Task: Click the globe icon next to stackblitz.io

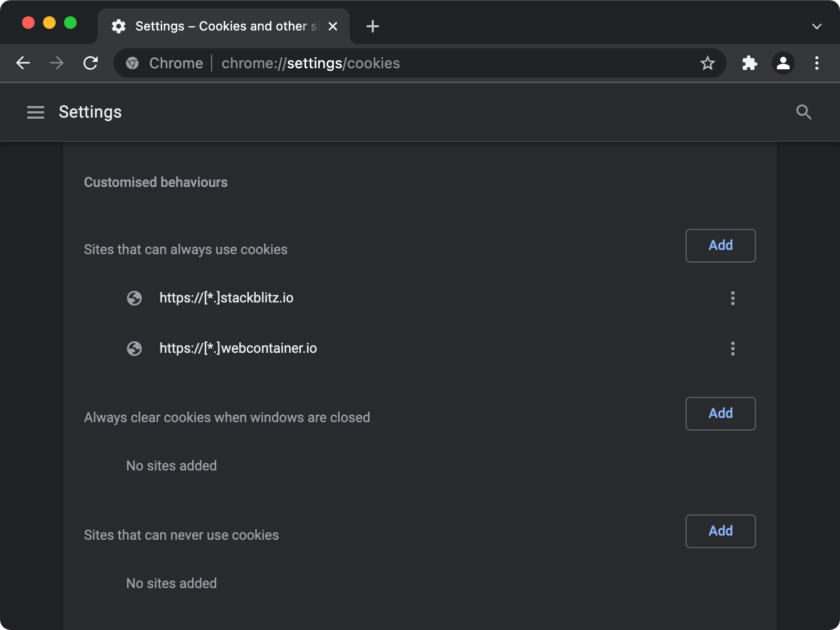Action: pos(135,298)
